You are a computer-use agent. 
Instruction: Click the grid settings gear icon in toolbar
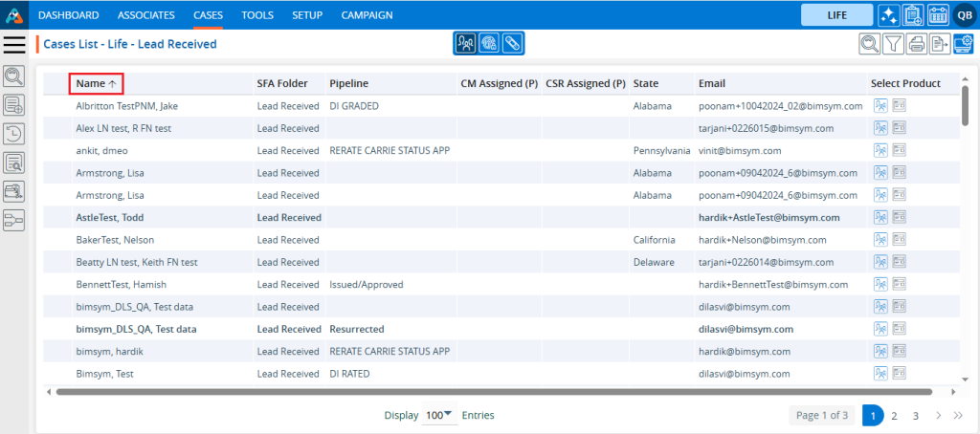[x=964, y=43]
